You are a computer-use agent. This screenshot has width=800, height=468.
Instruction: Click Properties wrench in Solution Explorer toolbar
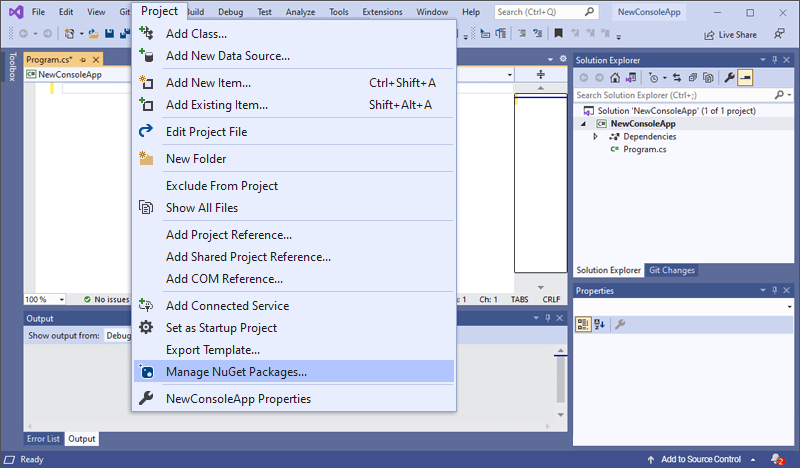(x=730, y=78)
